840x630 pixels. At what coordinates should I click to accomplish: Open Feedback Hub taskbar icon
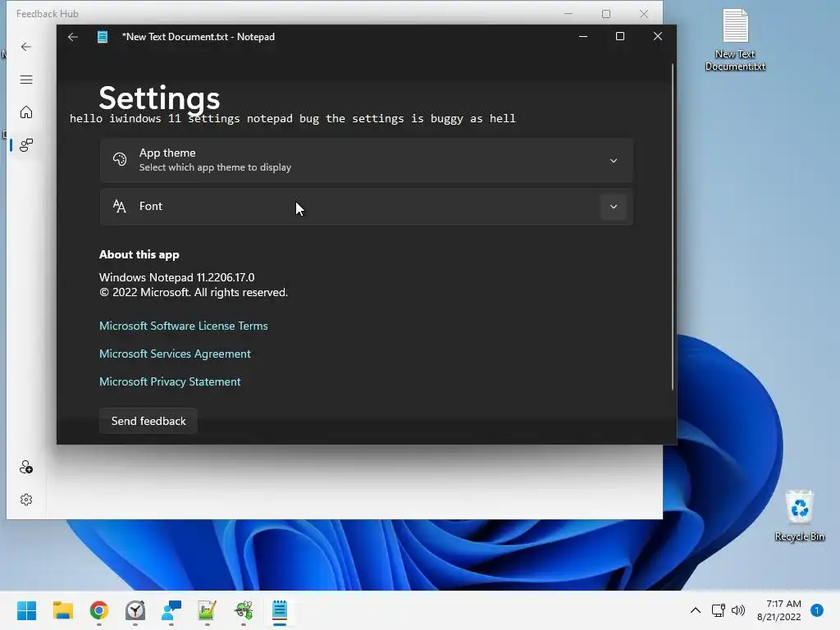[x=171, y=610]
